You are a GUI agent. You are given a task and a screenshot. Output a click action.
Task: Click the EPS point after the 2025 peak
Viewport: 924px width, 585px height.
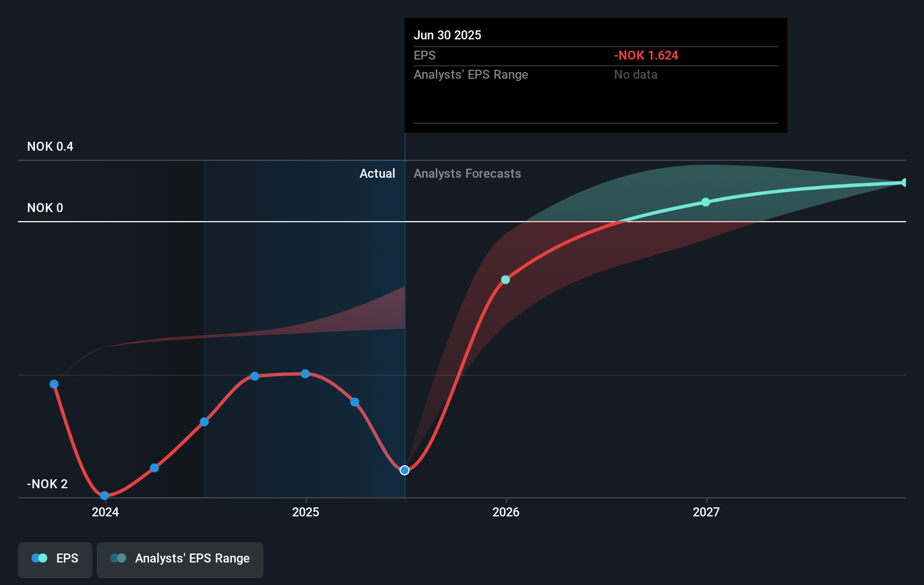click(x=355, y=402)
